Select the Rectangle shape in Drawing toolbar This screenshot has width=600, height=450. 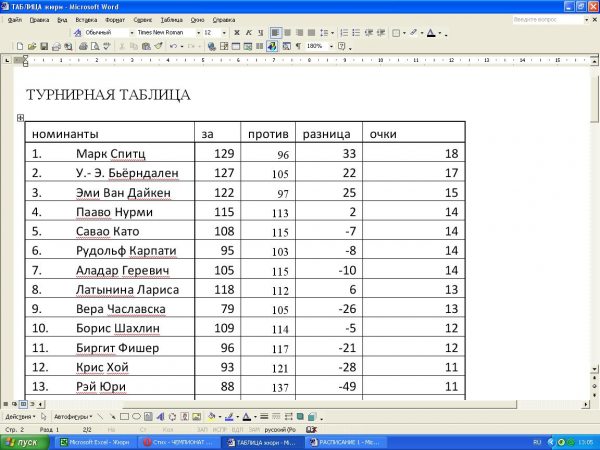[125, 416]
